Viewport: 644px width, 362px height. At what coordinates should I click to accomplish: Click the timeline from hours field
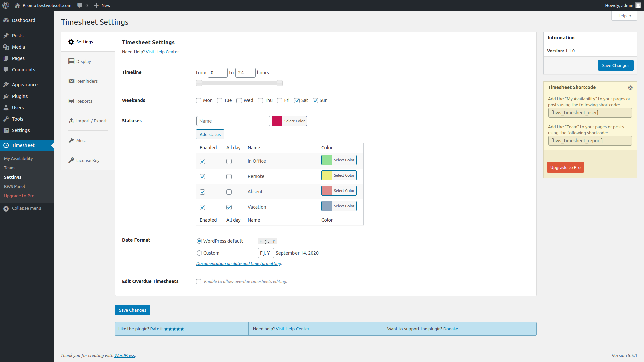pos(218,73)
